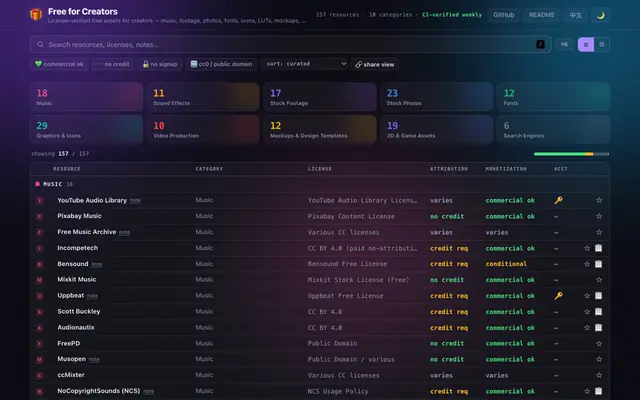
Task: Select the Graphics & Icons category card
Action: pos(86,129)
